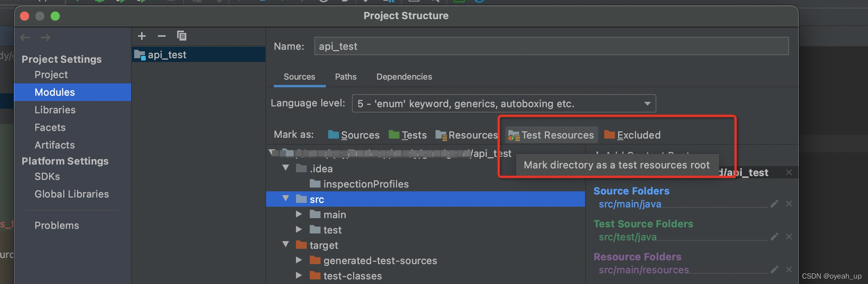Open SDKs under Platform Settings
868x284 pixels.
(47, 176)
